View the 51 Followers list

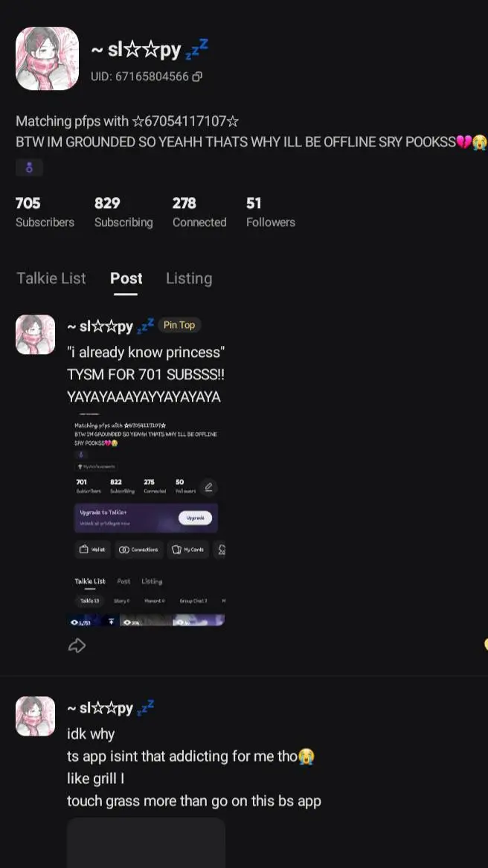click(x=271, y=212)
